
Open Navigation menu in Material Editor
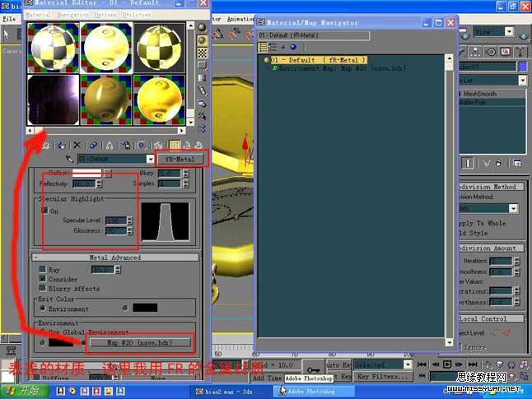73,15
